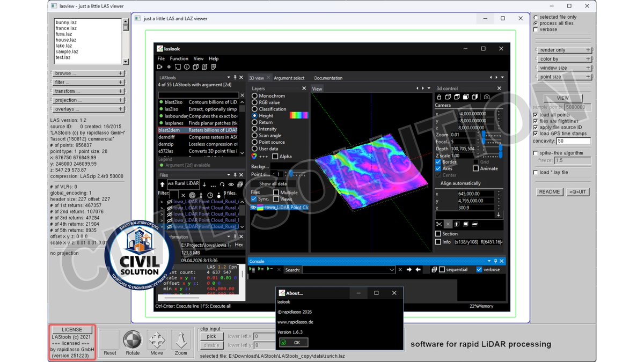
Task: Enable the Animate checkbox
Action: point(475,168)
